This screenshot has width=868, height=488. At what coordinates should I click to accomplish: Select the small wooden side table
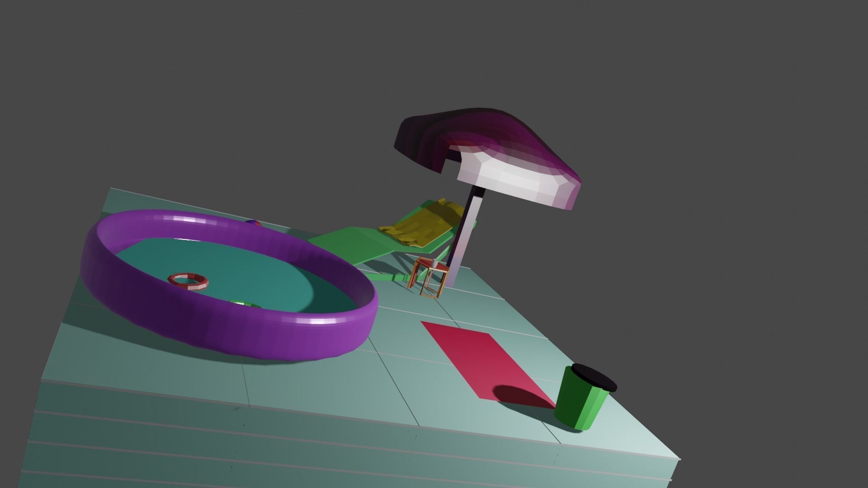tap(429, 277)
